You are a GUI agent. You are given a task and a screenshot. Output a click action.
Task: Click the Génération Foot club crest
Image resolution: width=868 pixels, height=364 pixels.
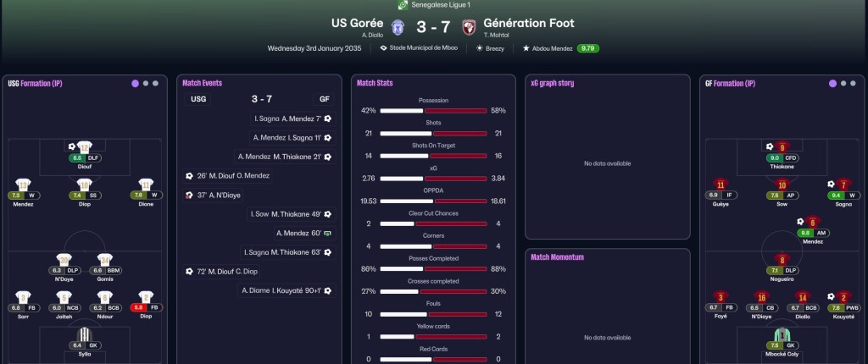[469, 27]
